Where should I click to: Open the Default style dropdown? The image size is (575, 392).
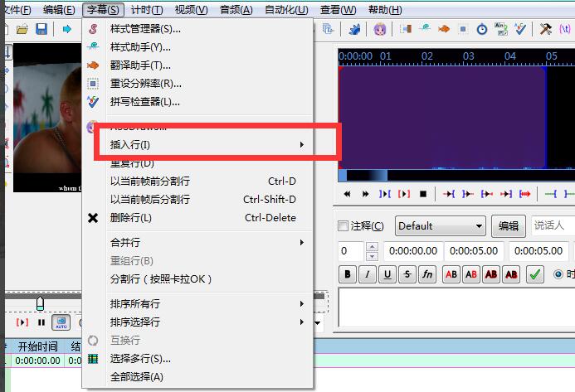click(440, 225)
